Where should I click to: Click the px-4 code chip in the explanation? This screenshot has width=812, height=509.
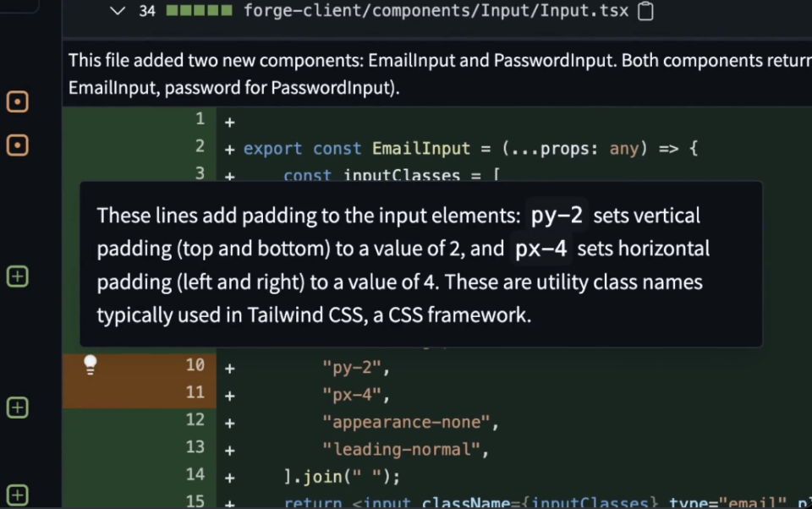[x=541, y=249]
